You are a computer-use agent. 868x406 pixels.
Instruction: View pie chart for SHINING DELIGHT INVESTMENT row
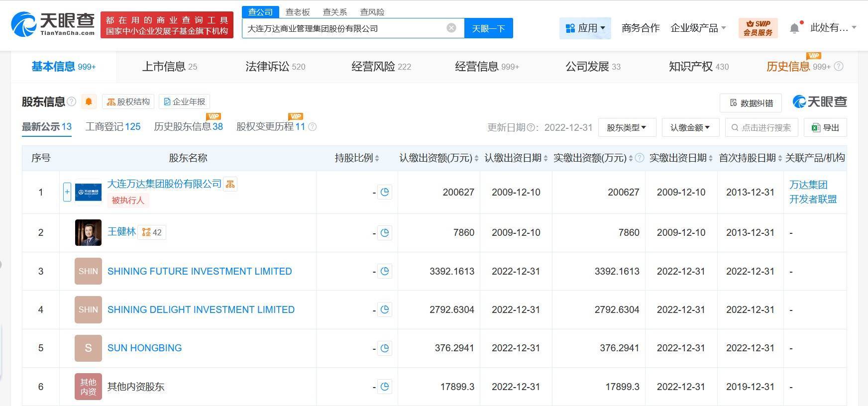(x=385, y=309)
